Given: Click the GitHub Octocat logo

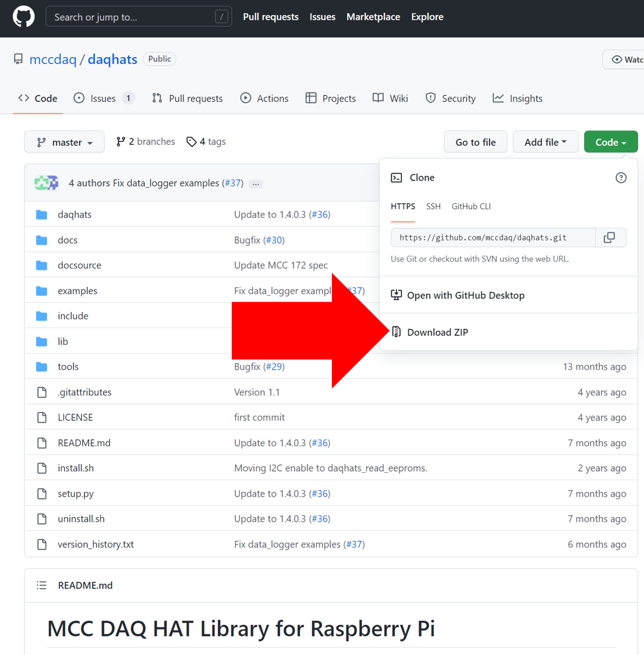Looking at the screenshot, I should (24, 17).
